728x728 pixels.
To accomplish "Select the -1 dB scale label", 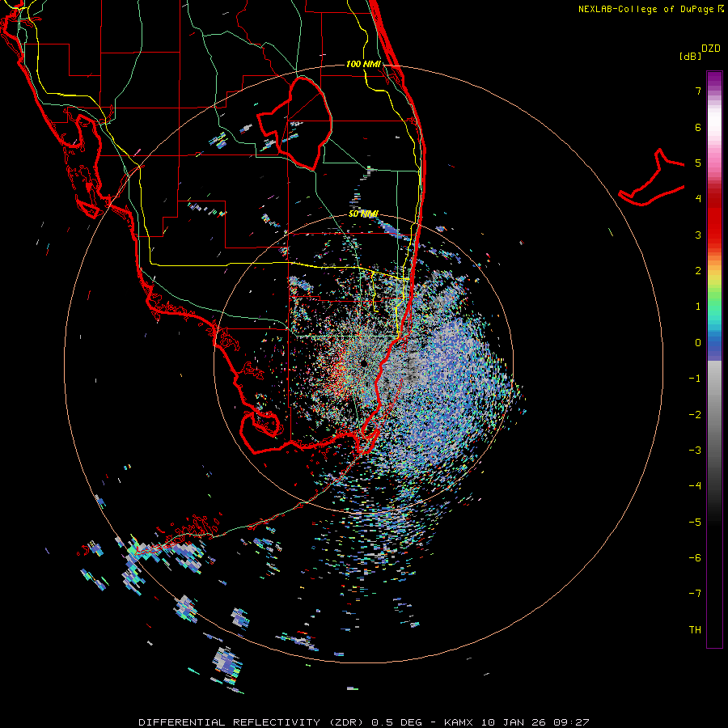I will pyautogui.click(x=695, y=379).
